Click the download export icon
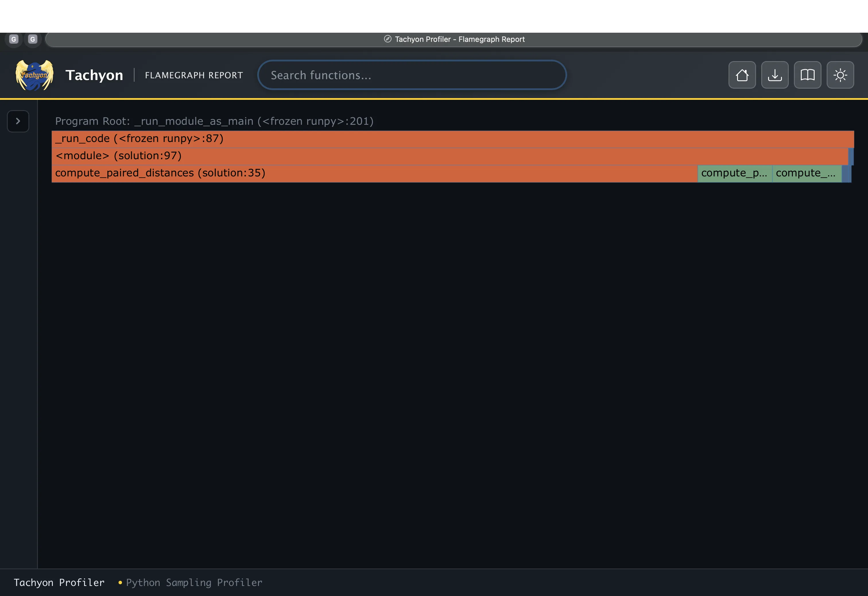This screenshot has width=868, height=596. 775,75
